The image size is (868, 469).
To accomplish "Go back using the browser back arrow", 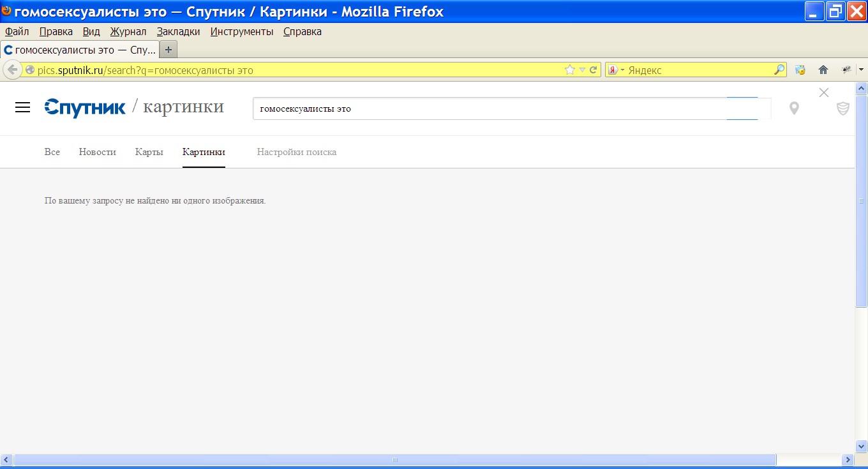I will click(12, 70).
